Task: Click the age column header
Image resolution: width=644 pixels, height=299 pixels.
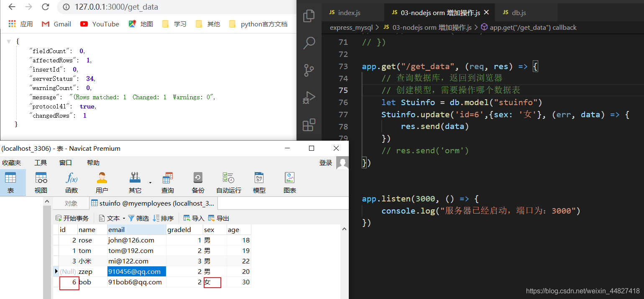Action: (239, 229)
